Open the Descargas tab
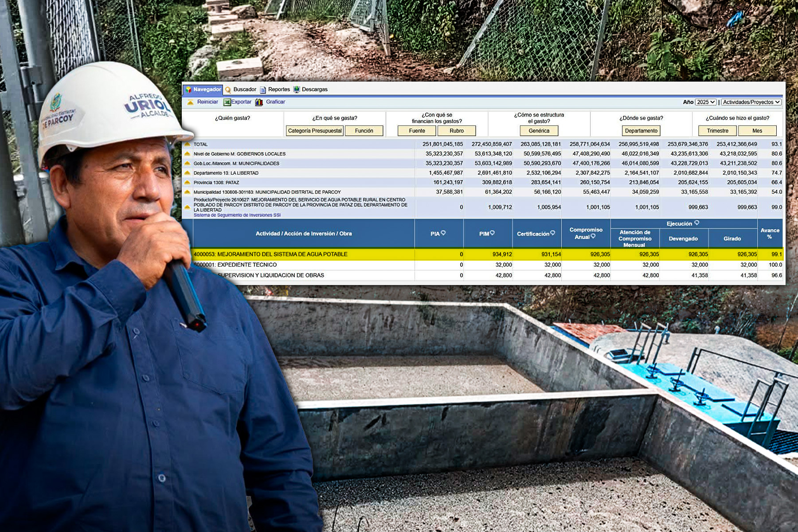Screen dimensions: 798x532 point(310,90)
